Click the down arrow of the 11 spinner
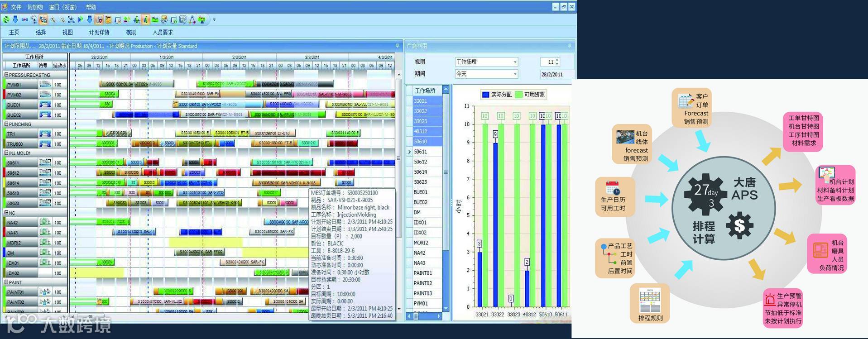The height and width of the screenshot is (339, 868). 557,64
